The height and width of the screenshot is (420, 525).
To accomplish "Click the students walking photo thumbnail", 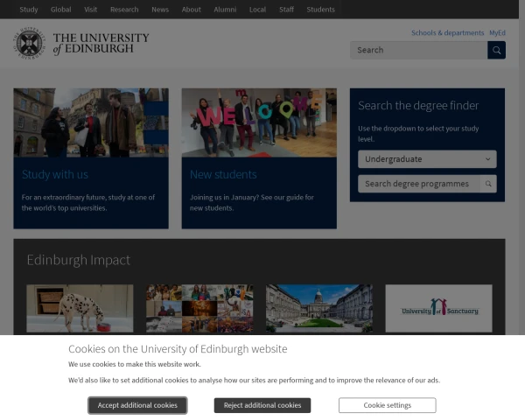I will [x=91, y=122].
